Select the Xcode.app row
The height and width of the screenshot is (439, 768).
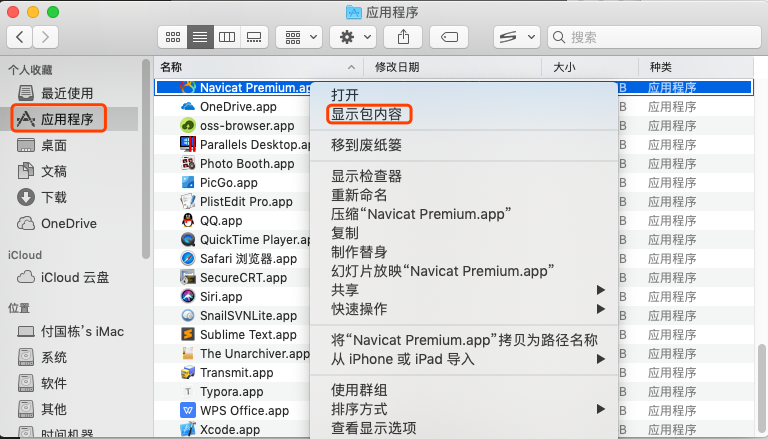coord(454,429)
